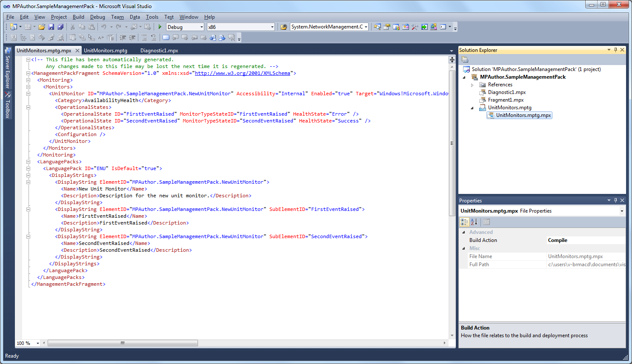The height and width of the screenshot is (364, 632).
Task: Click the Paste icon in toolbar
Action: pos(91,27)
